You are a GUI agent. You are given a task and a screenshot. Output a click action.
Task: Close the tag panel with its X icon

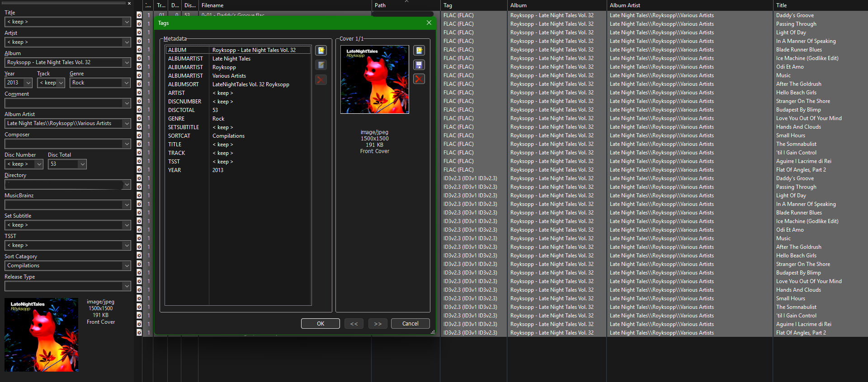(129, 4)
